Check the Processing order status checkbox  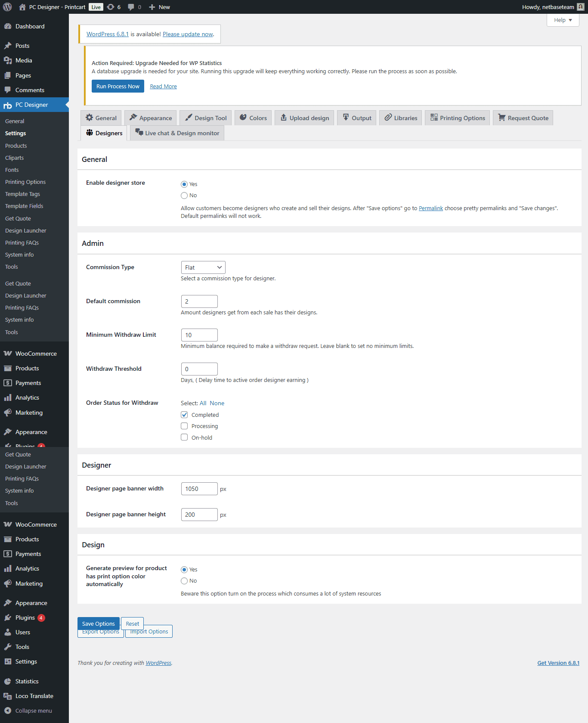click(x=184, y=426)
